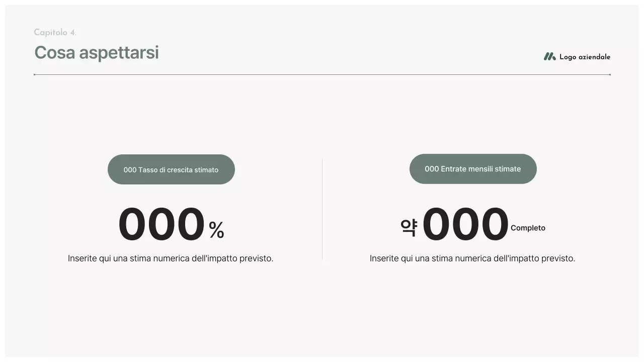Click the word 'Capitolo' in the chapter label
Viewport: 644px width, 362px height.
click(51, 33)
